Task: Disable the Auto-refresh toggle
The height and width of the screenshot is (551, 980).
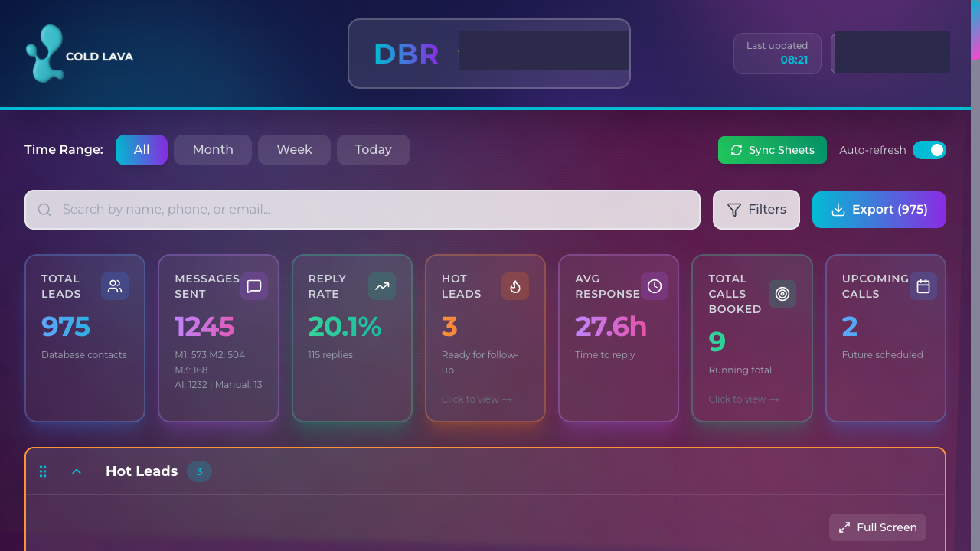Action: tap(929, 150)
